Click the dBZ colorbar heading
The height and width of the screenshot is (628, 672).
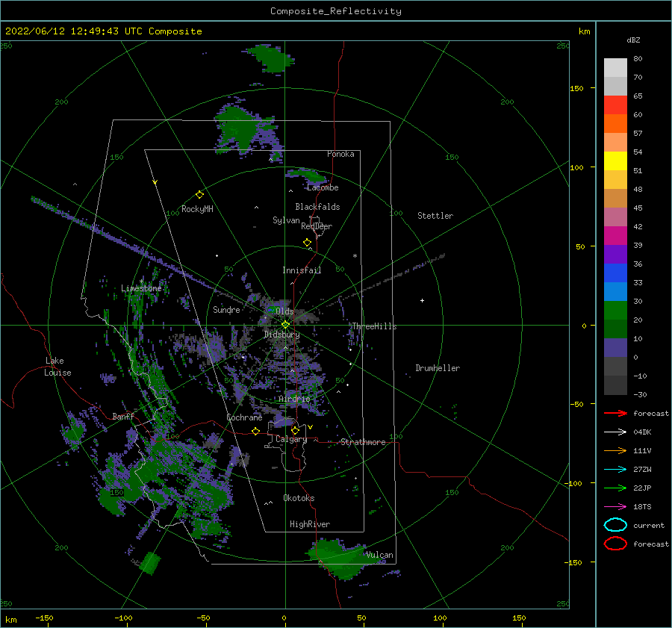633,40
